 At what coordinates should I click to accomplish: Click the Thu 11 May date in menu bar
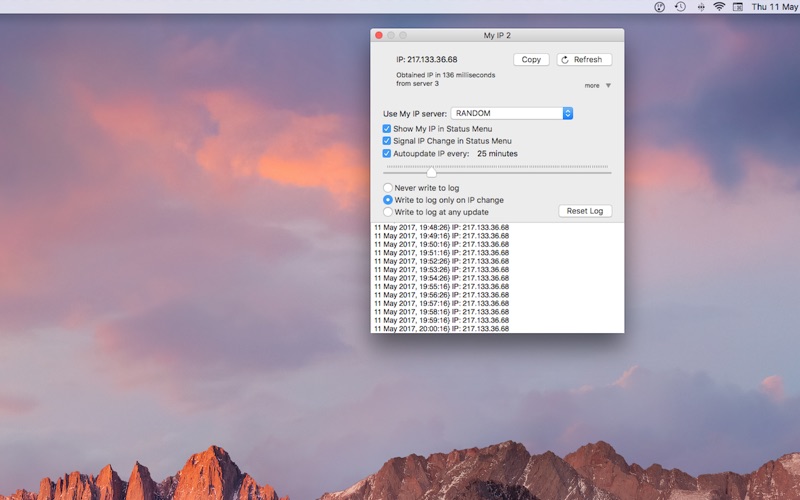pos(776,7)
